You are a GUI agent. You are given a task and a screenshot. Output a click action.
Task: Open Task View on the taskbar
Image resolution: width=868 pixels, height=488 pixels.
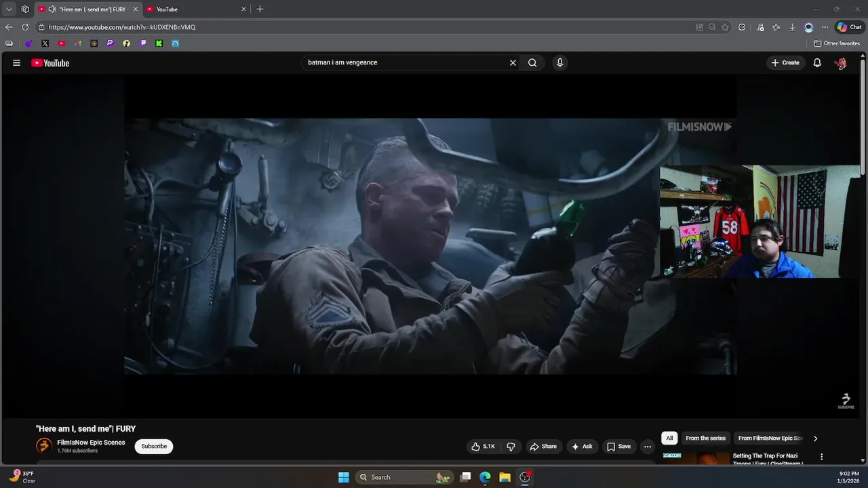pyautogui.click(x=465, y=477)
